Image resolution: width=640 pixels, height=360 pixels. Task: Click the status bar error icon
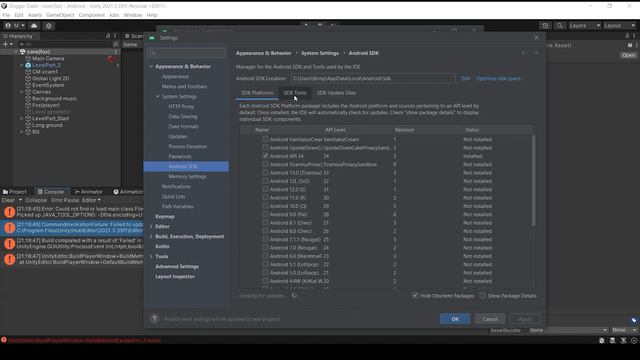click(4, 340)
